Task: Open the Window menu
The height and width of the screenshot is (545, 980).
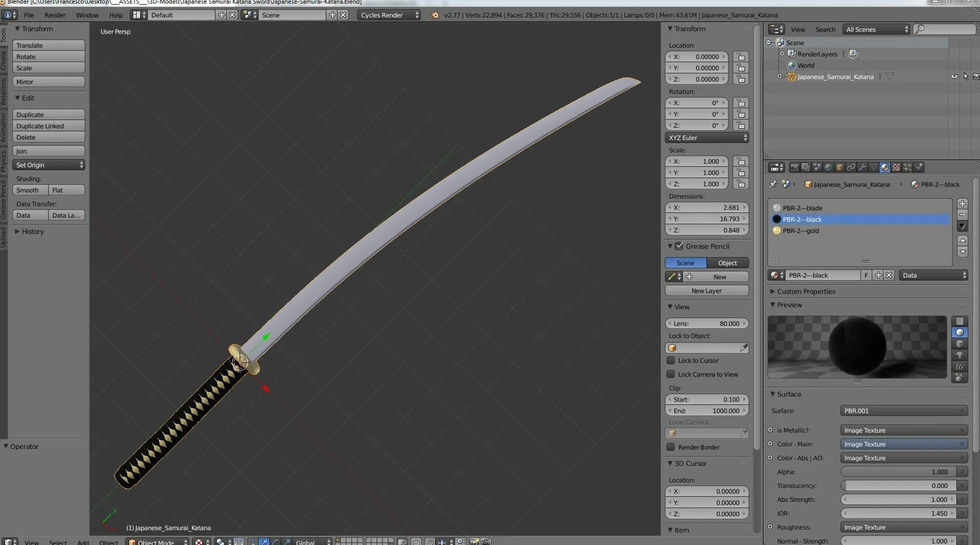Action: [87, 15]
